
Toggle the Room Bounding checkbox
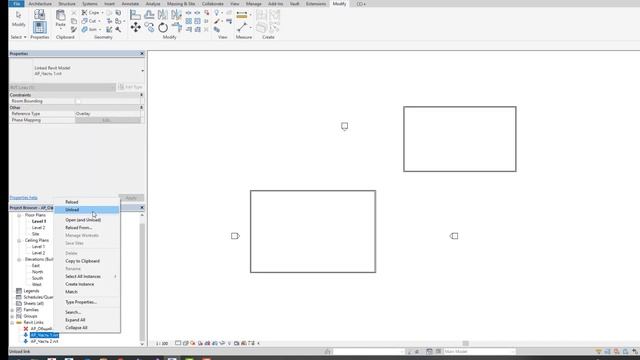[78, 101]
